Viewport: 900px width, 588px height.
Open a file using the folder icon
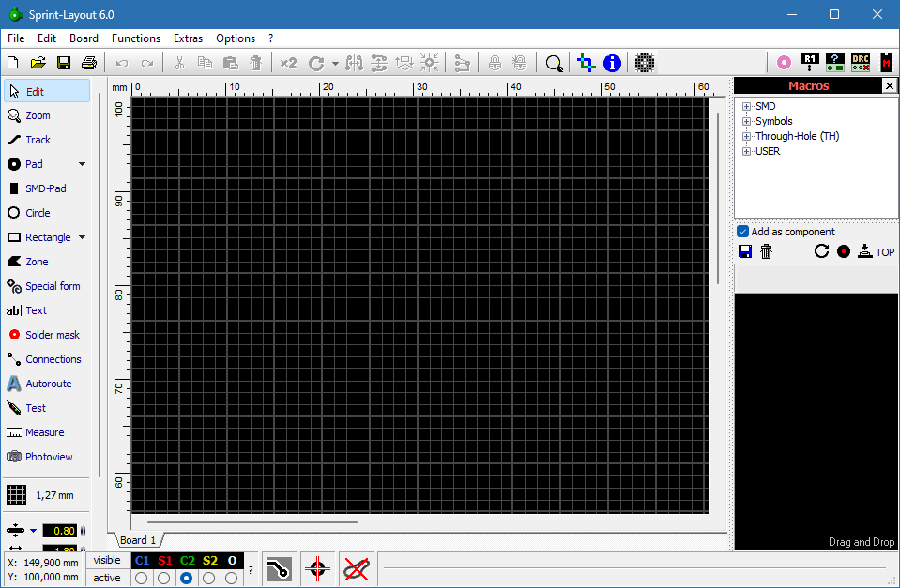[38, 63]
